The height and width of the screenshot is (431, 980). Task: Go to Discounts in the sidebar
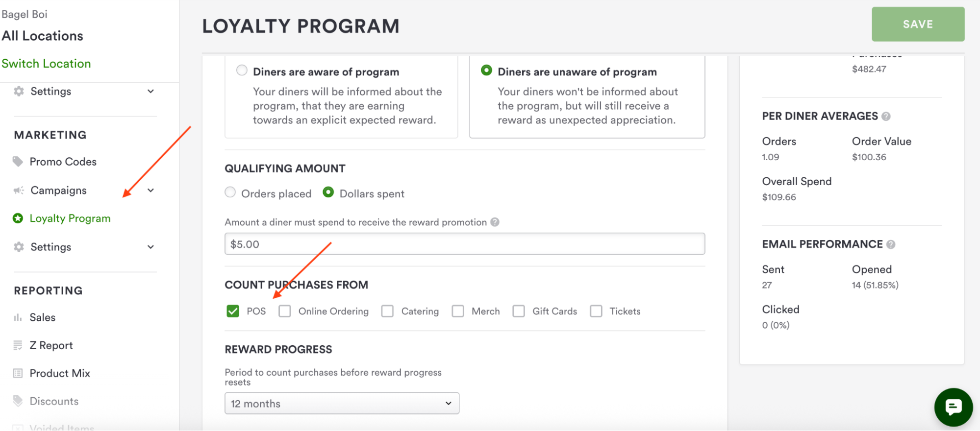54,401
